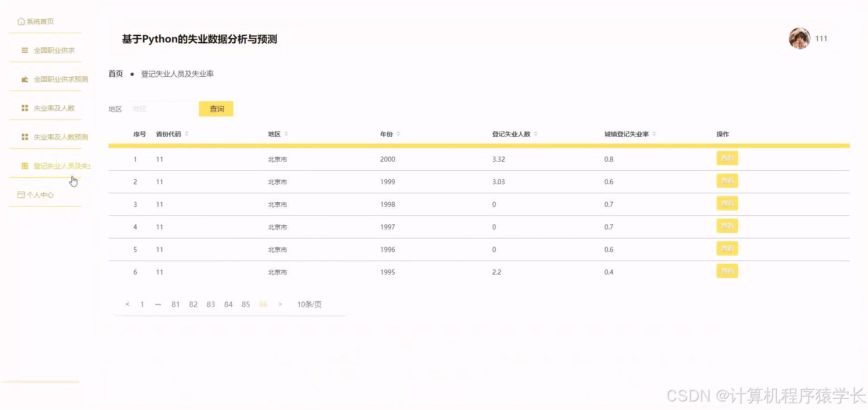Toggle sort on 城镇登记失业率 column

coord(654,134)
